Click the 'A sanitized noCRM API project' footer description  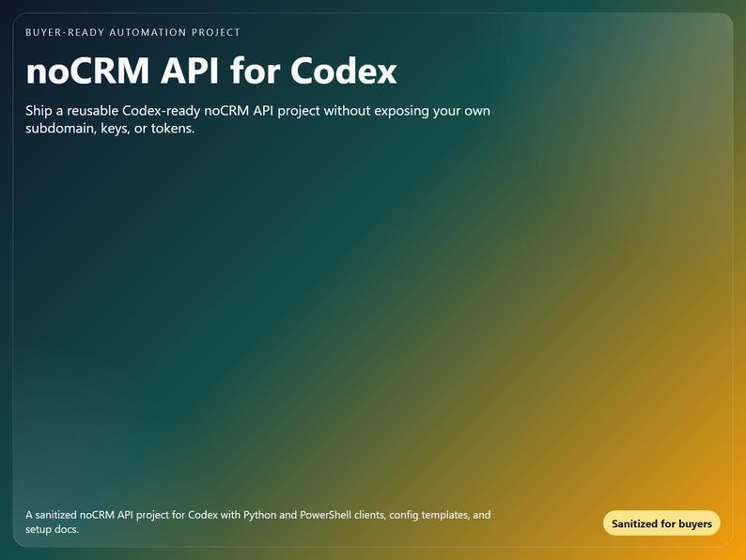click(x=257, y=521)
